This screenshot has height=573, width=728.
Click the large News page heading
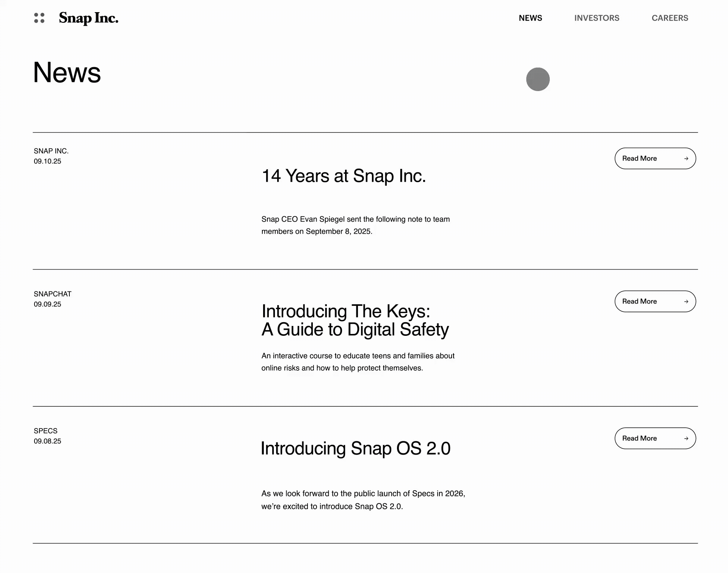[x=67, y=72]
